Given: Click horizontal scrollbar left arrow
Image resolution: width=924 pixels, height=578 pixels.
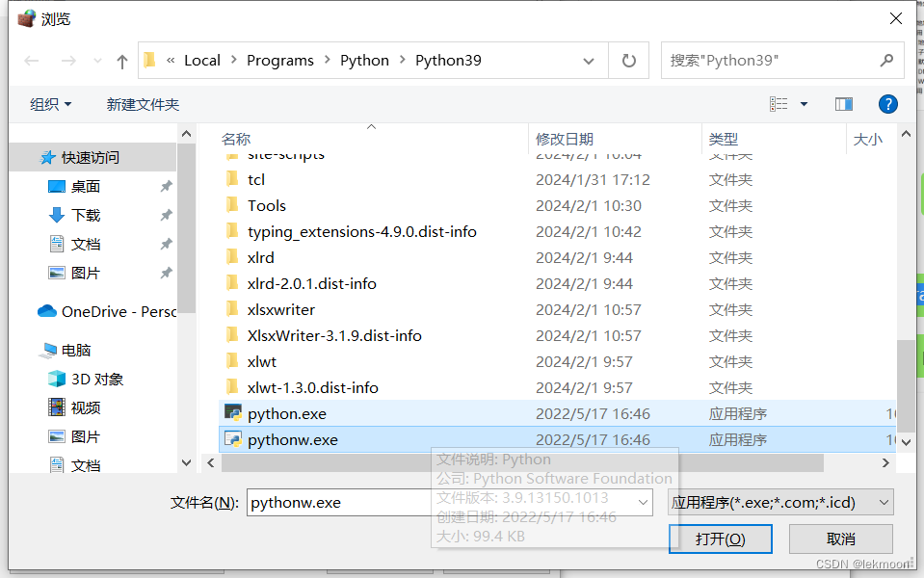Looking at the screenshot, I should 210,463.
